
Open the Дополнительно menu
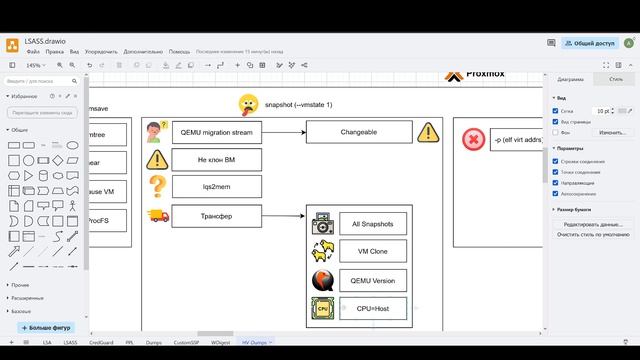(143, 52)
